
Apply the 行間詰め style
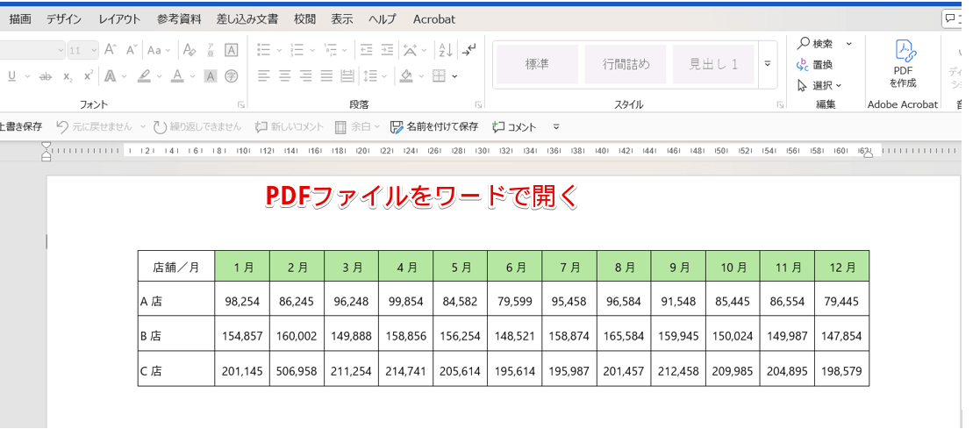click(x=625, y=64)
